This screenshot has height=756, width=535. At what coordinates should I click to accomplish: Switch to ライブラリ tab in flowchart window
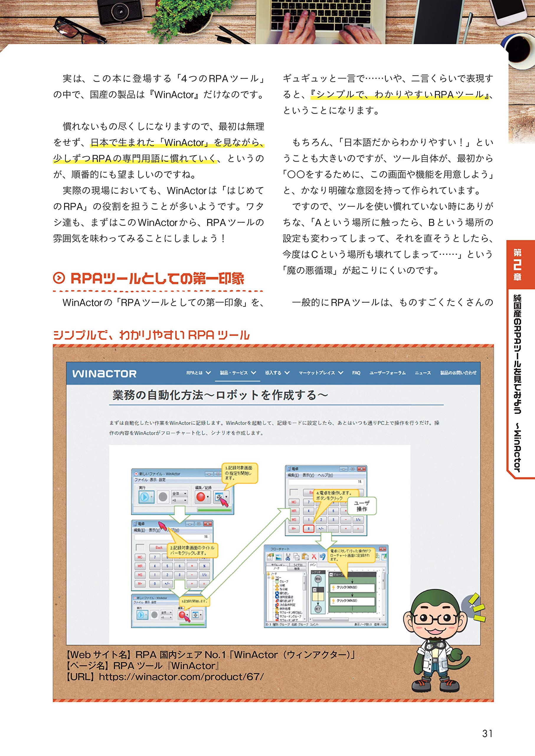298,565
